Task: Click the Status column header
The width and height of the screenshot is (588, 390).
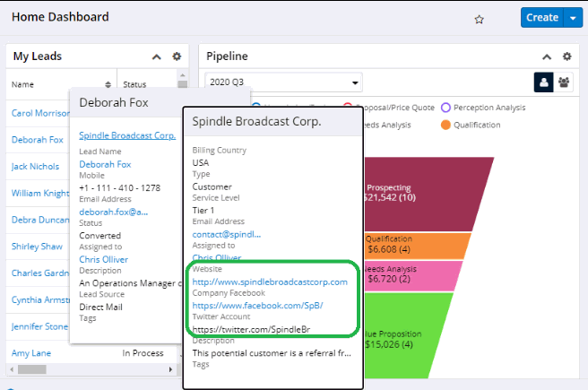Action: [134, 84]
